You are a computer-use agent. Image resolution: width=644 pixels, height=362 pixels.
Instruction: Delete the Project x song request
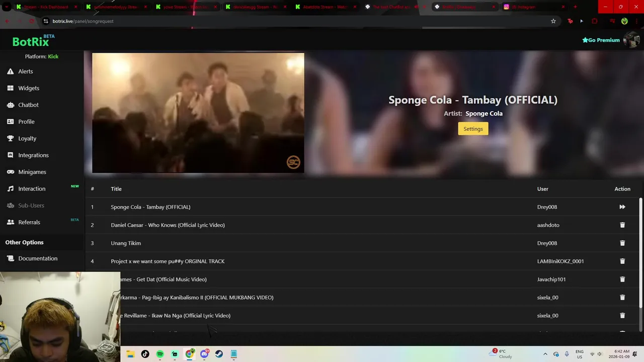pos(622,261)
